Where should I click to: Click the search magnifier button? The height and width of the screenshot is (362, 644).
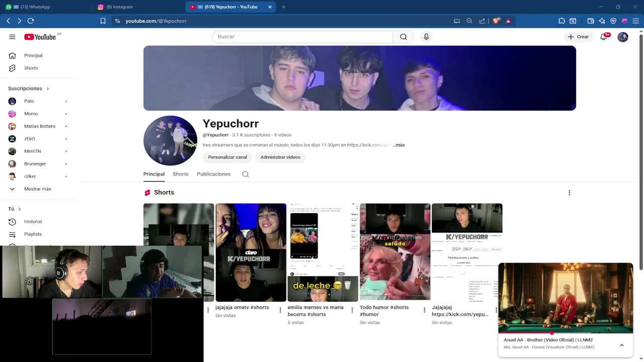coord(404,37)
